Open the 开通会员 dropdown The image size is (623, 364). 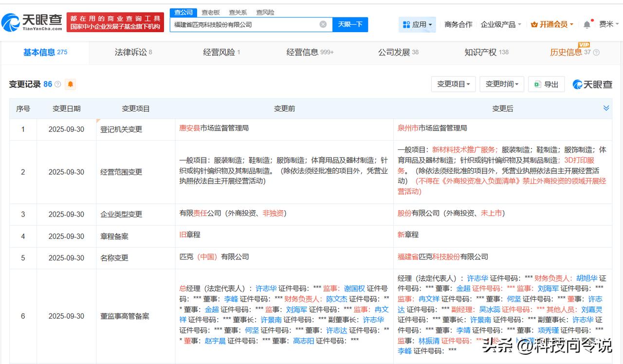552,24
